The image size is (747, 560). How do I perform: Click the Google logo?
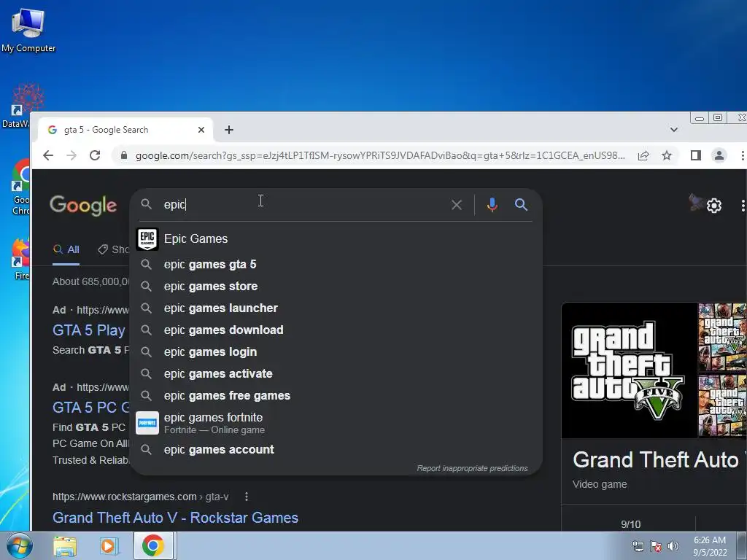pyautogui.click(x=83, y=205)
